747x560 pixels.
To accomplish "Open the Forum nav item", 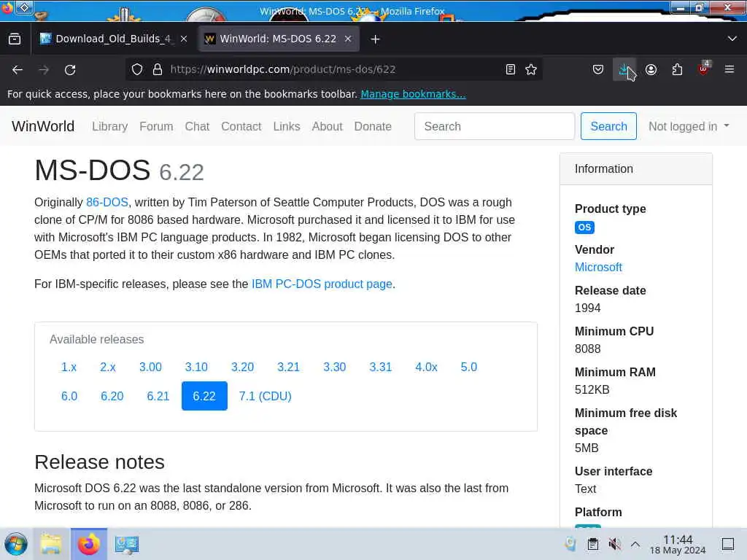I will coord(156,127).
